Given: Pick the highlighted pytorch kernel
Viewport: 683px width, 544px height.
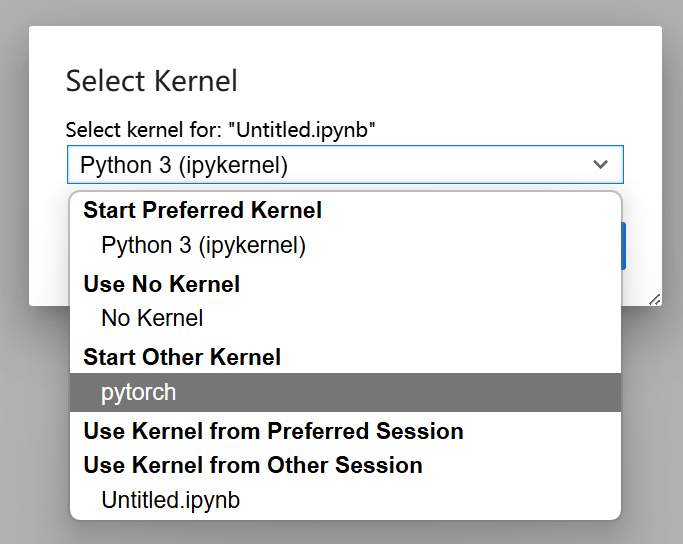Looking at the screenshot, I should pos(345,392).
